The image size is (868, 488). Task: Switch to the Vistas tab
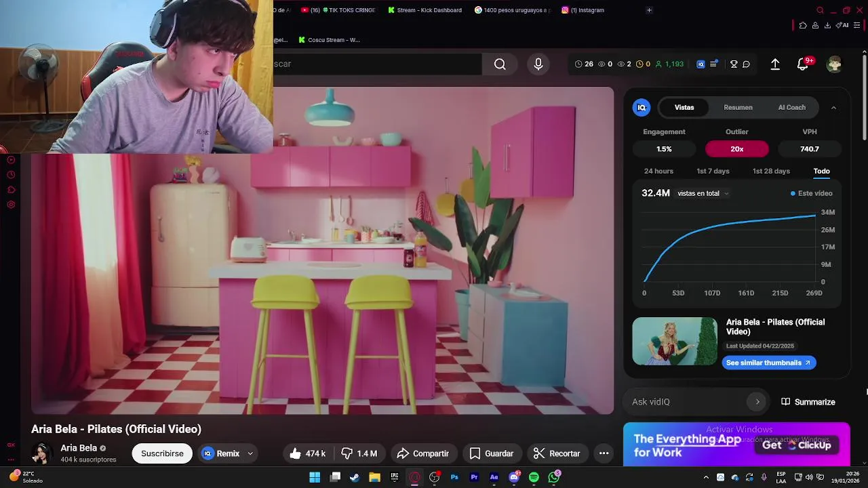click(684, 107)
